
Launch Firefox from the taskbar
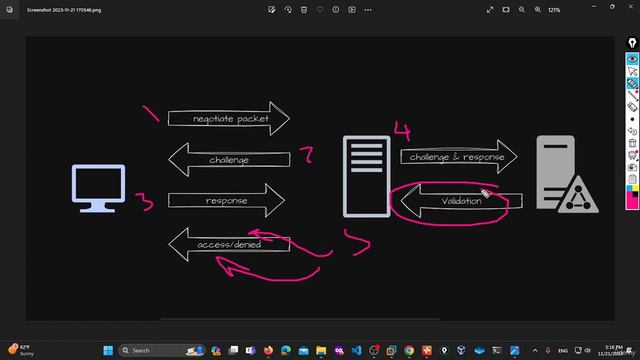coord(268,350)
